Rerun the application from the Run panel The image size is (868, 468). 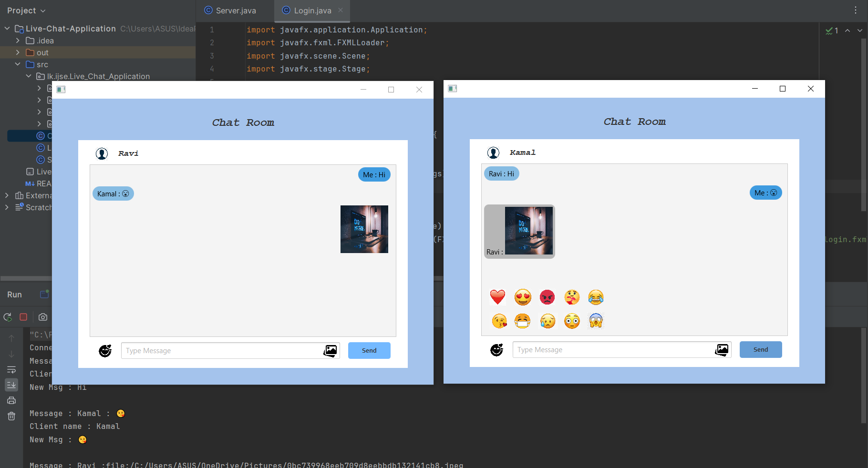(7, 317)
